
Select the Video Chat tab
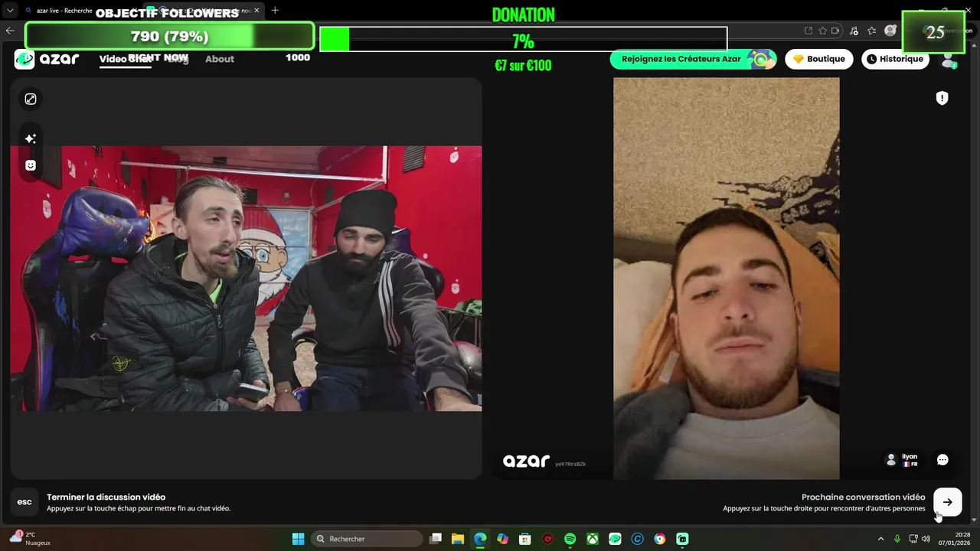click(125, 59)
